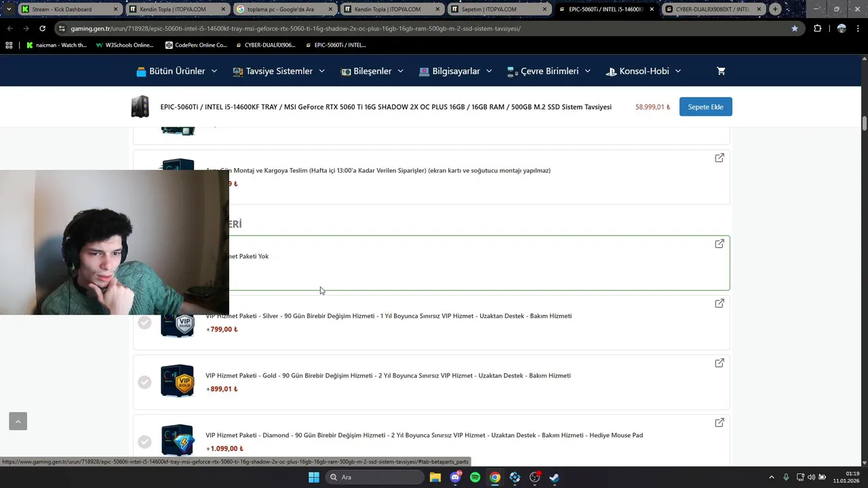This screenshot has height=488, width=868.
Task: Open the CYBER-DUALRX906 bookmark
Action: (265, 45)
